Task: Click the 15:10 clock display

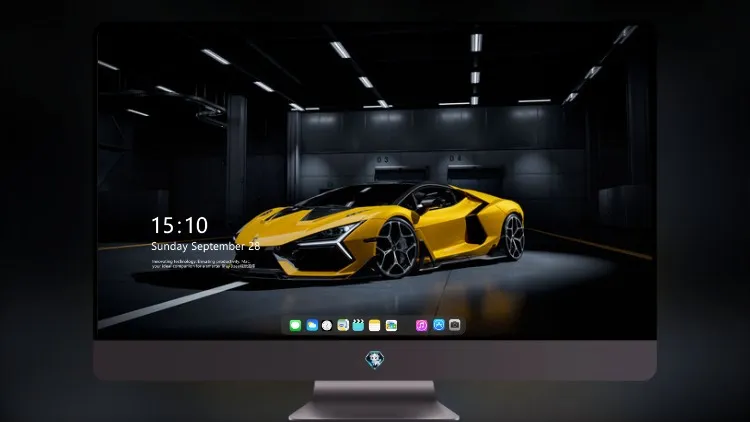Action: (x=179, y=225)
